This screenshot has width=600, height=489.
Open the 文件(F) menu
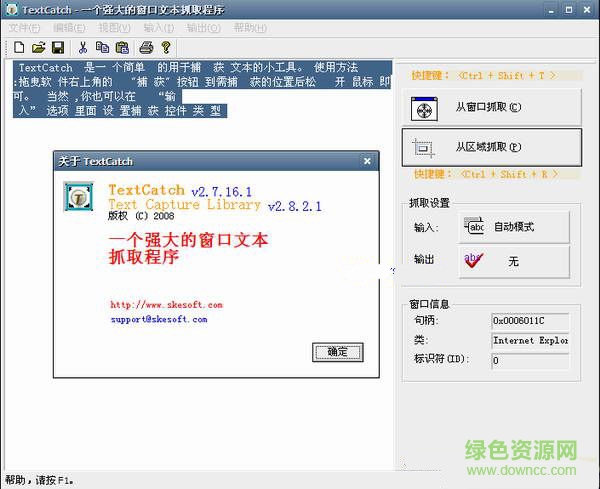click(24, 27)
